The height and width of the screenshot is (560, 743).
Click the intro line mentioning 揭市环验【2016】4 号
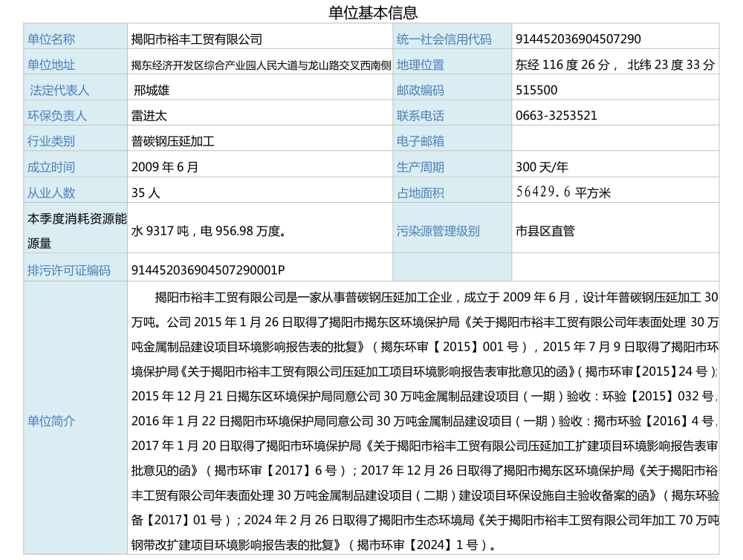[x=424, y=421]
